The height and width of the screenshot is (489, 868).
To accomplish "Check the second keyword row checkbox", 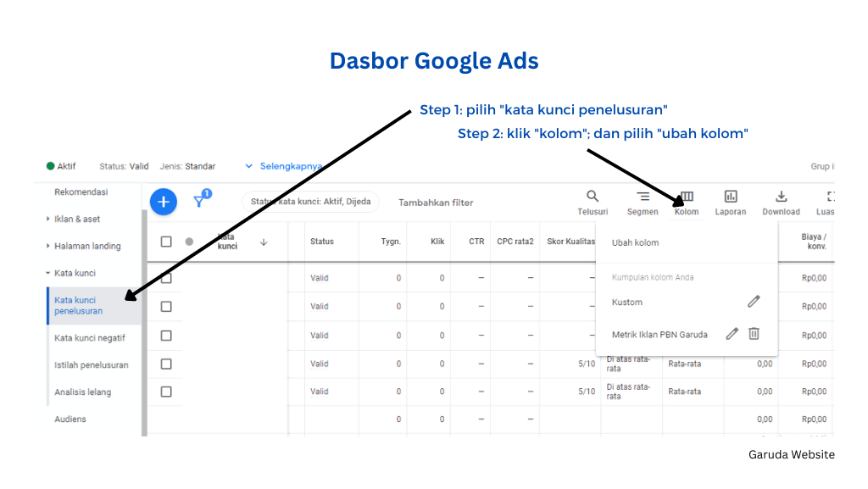I will (x=166, y=307).
